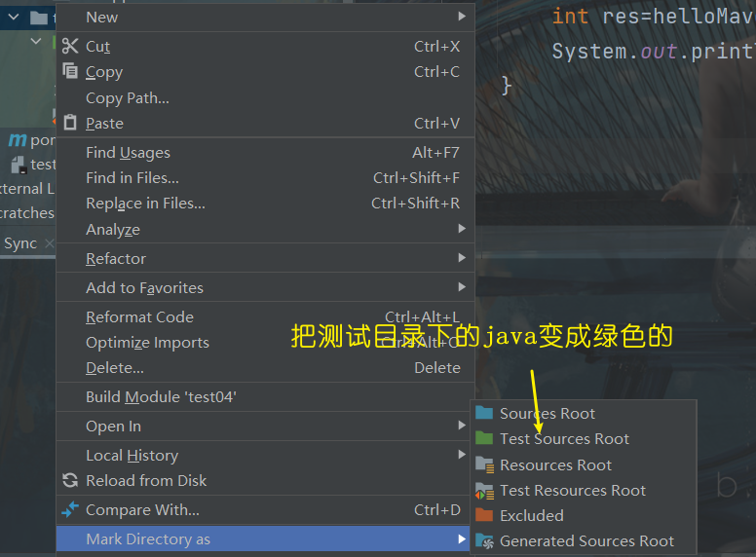Click the folder icon at top of project tree
This screenshot has height=557, width=756.
(39, 19)
